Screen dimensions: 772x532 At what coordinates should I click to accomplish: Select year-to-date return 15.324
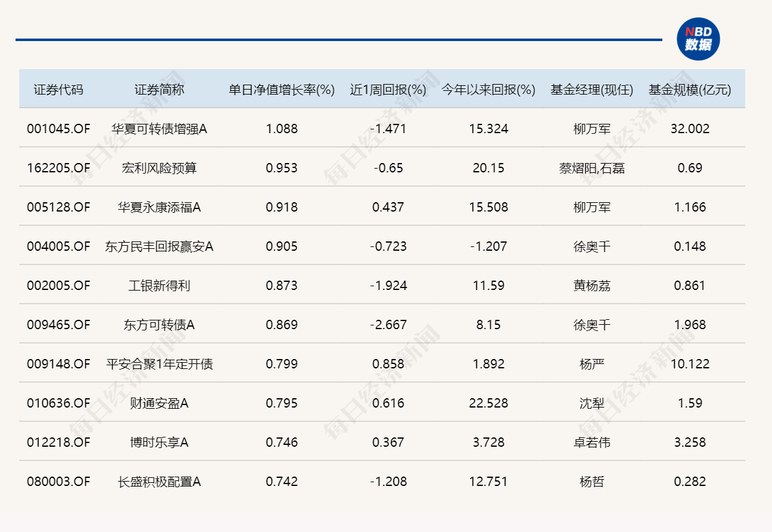coord(489,129)
